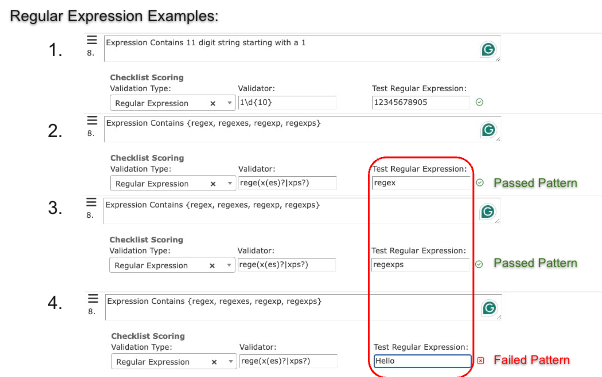Image resolution: width=602 pixels, height=377 pixels.
Task: Click the 11 digit string description textbox
Action: (302, 49)
